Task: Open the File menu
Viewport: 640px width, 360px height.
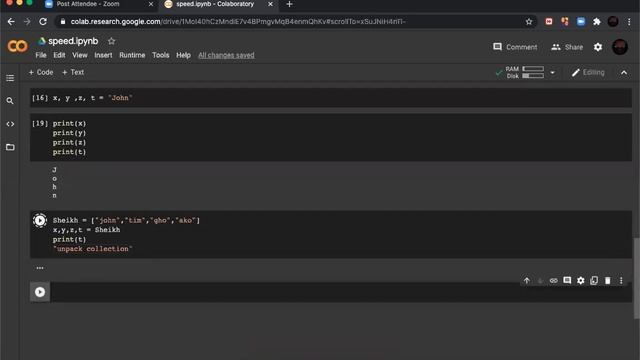Action: coord(41,55)
